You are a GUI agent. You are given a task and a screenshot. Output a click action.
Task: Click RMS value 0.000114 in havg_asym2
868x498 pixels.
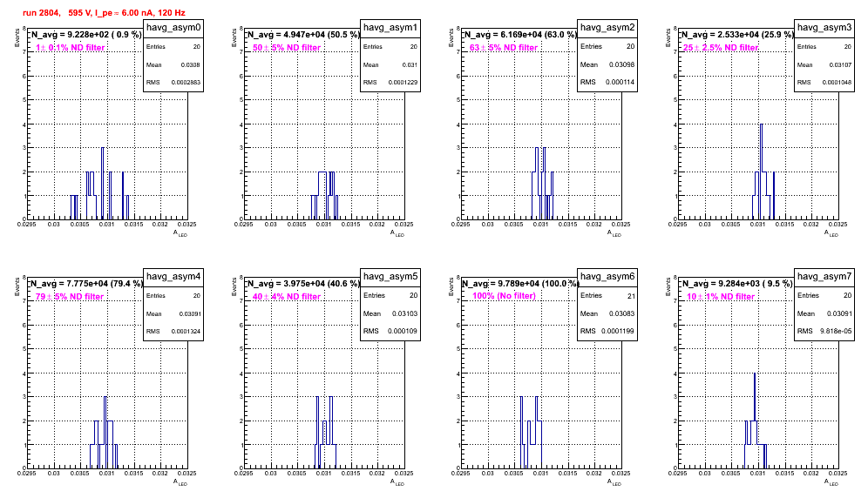pos(620,82)
